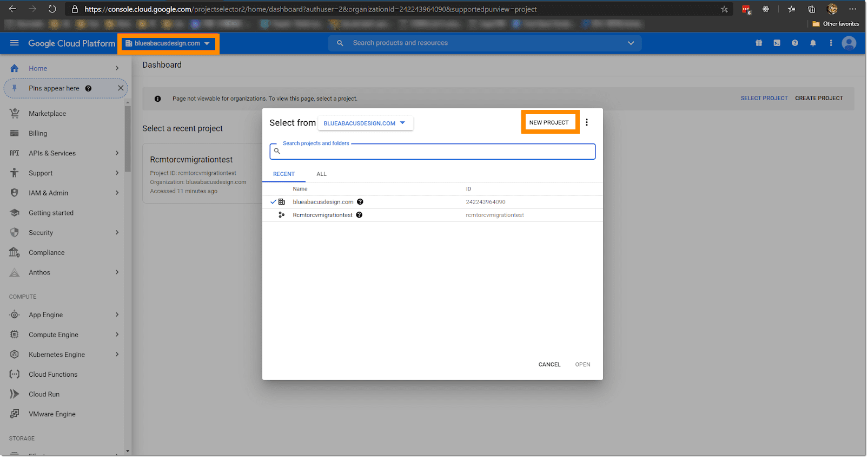Open Marketplace in the sidebar
The height and width of the screenshot is (458, 868).
(x=48, y=114)
